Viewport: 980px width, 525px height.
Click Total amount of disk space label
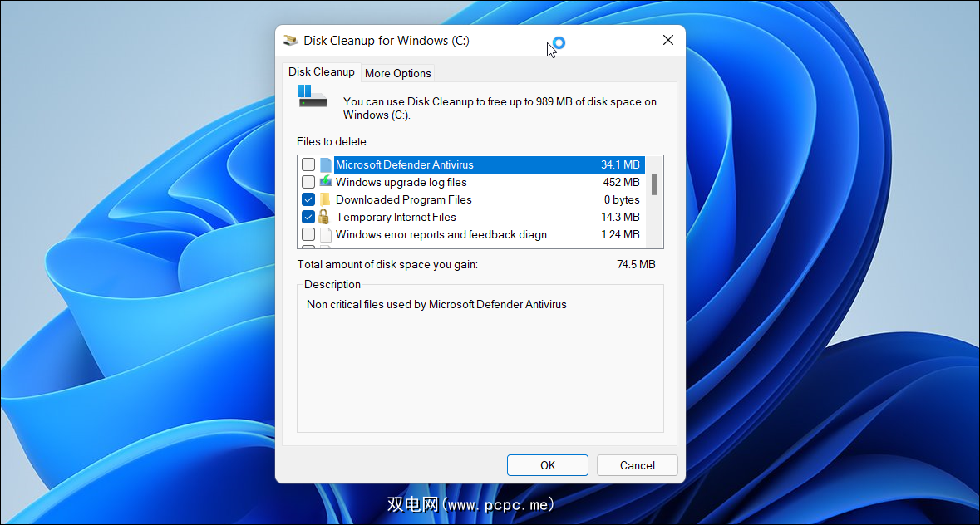pyautogui.click(x=387, y=265)
